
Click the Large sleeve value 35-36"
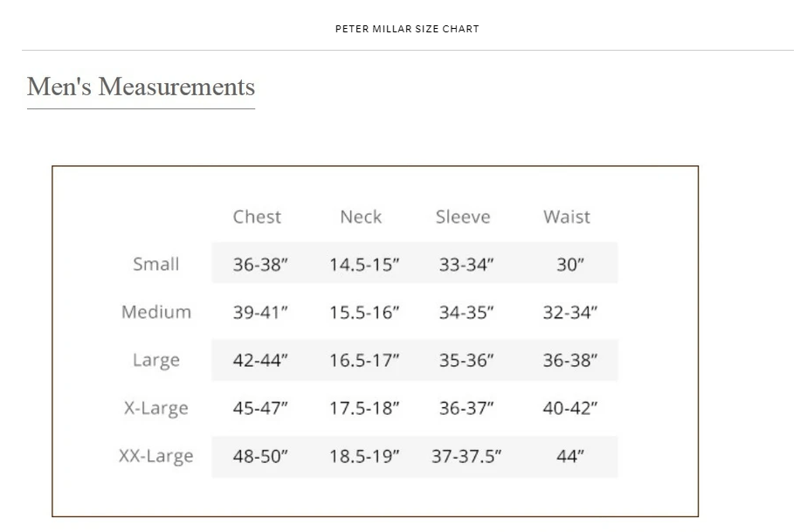(x=466, y=361)
